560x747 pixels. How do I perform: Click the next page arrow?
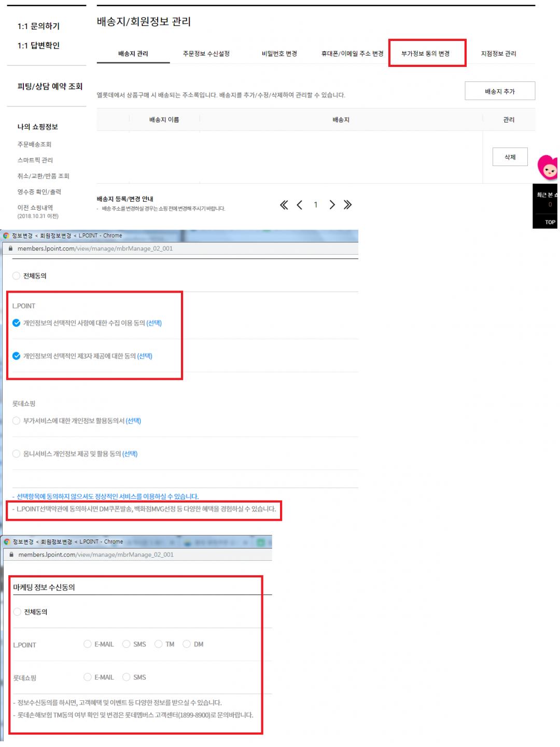click(332, 205)
